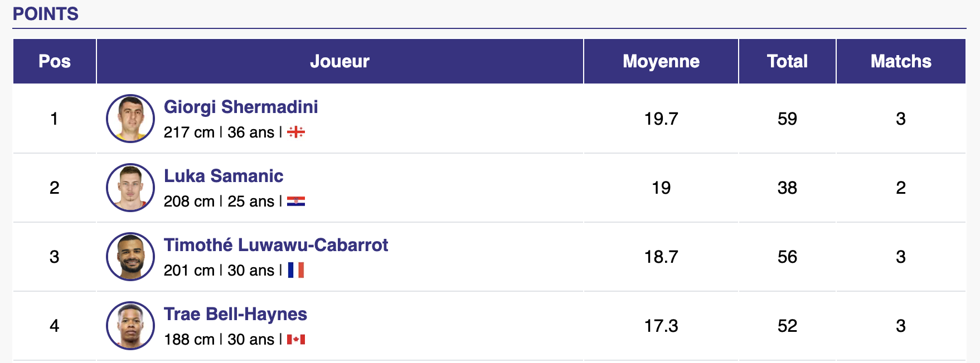This screenshot has height=363, width=980.
Task: Click Samanic's total of 38
Action: click(787, 188)
